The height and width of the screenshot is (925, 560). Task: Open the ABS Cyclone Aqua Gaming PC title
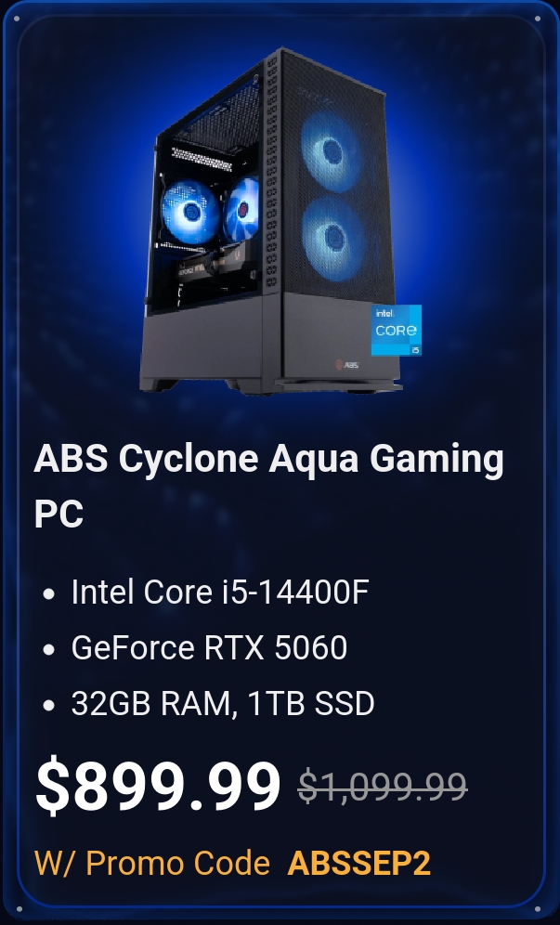pyautogui.click(x=268, y=486)
